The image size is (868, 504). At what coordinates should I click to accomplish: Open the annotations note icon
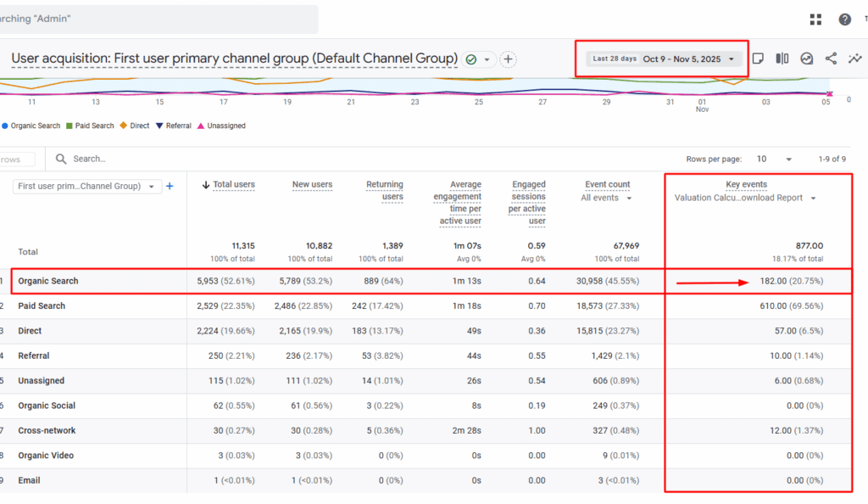point(759,59)
